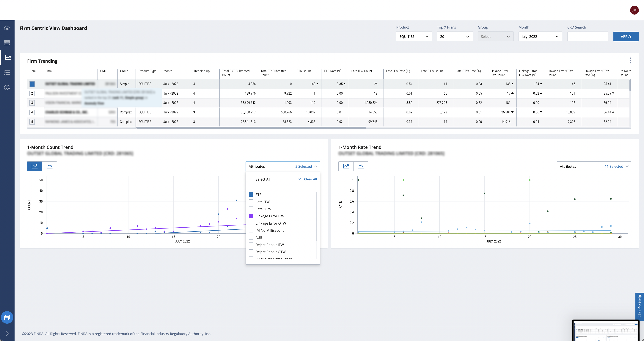The height and width of the screenshot is (341, 644).
Task: Select the Reject Repair OTW option
Action: coord(270,252)
